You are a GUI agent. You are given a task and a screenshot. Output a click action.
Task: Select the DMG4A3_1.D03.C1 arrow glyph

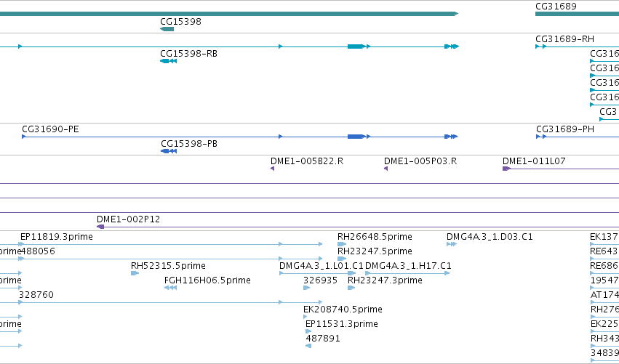point(452,244)
